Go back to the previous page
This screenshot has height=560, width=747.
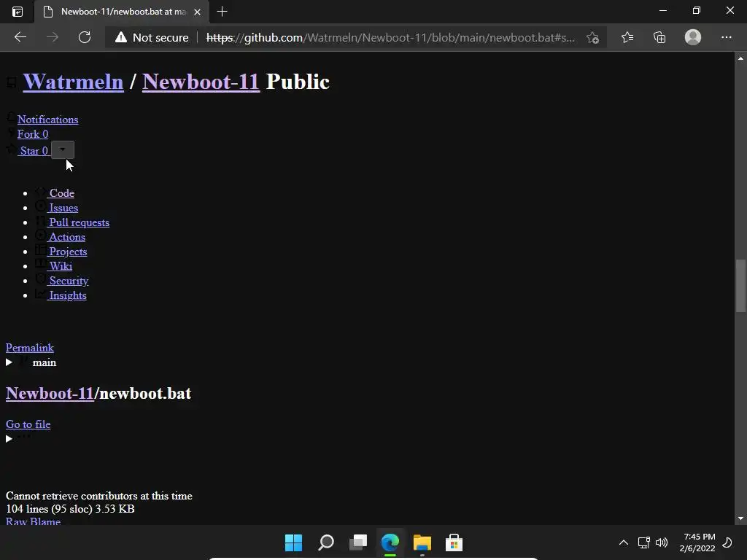click(x=20, y=37)
